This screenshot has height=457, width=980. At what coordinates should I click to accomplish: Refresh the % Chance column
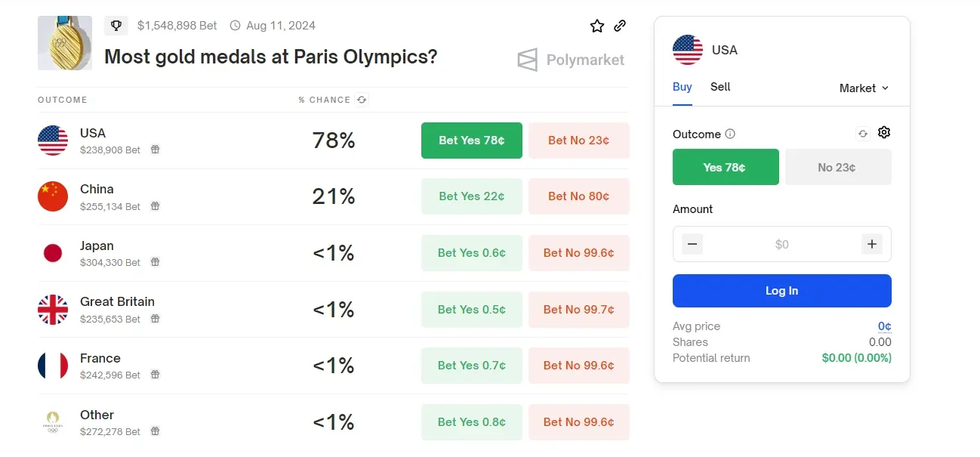coord(362,100)
